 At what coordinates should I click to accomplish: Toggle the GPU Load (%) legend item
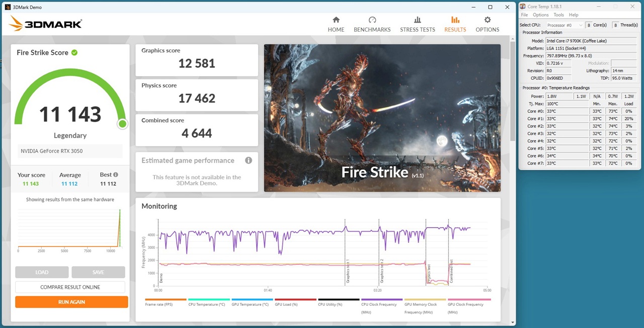pos(295,302)
